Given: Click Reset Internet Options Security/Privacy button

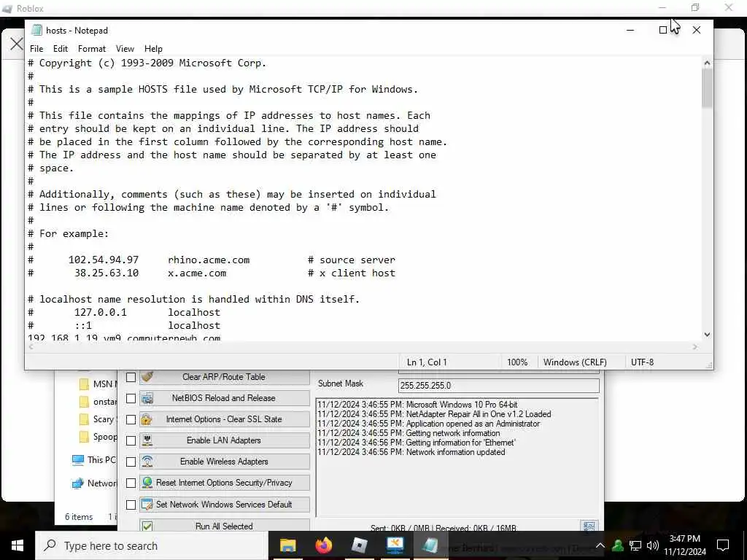Looking at the screenshot, I should click(x=225, y=483).
